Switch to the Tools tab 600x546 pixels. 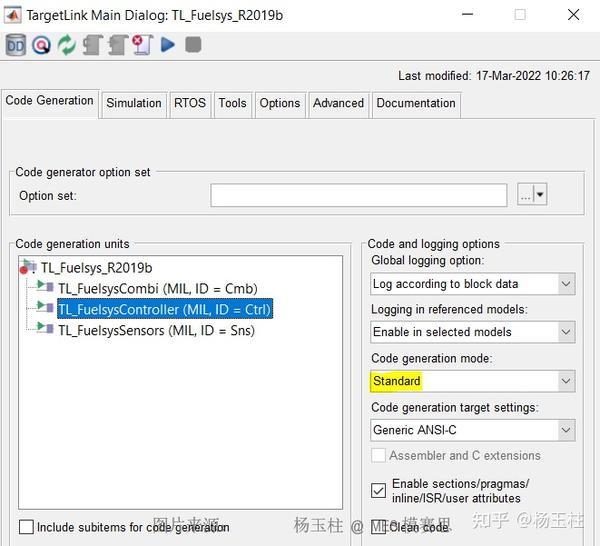tap(232, 104)
